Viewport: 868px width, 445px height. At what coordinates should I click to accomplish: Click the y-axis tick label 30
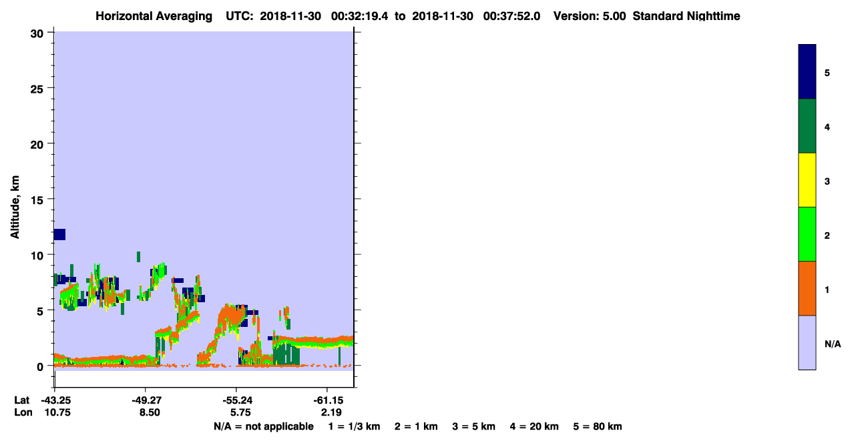[x=39, y=33]
